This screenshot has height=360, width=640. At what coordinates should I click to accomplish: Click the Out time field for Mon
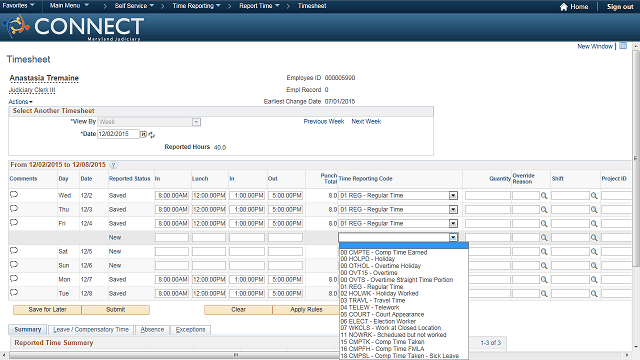285,280
